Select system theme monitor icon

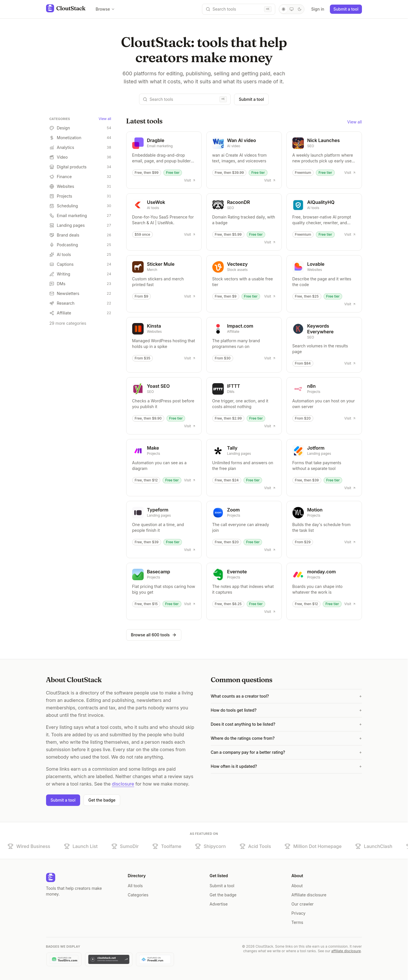pos(295,9)
